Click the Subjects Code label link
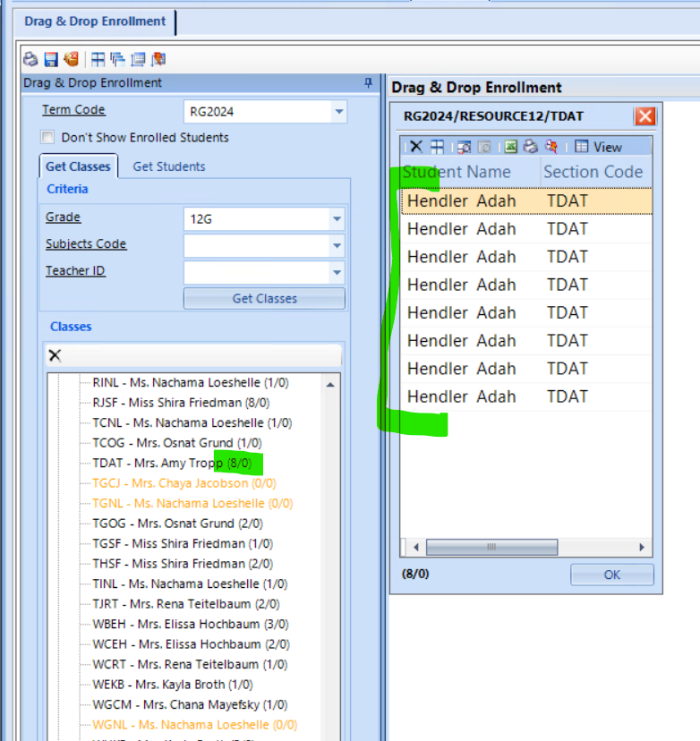Screen dimensions: 700x741 [86, 243]
